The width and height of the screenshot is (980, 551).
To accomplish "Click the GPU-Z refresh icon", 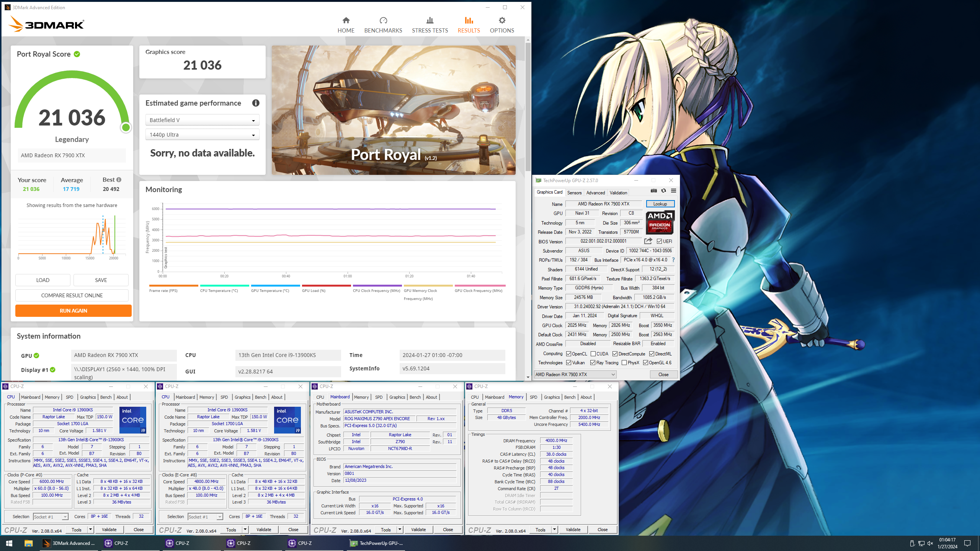I will coord(663,191).
